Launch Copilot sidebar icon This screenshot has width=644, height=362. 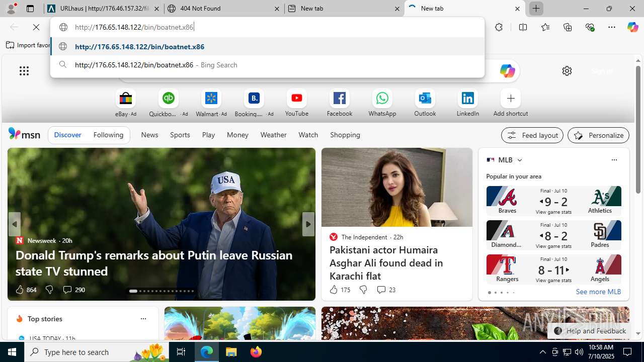[x=632, y=27]
